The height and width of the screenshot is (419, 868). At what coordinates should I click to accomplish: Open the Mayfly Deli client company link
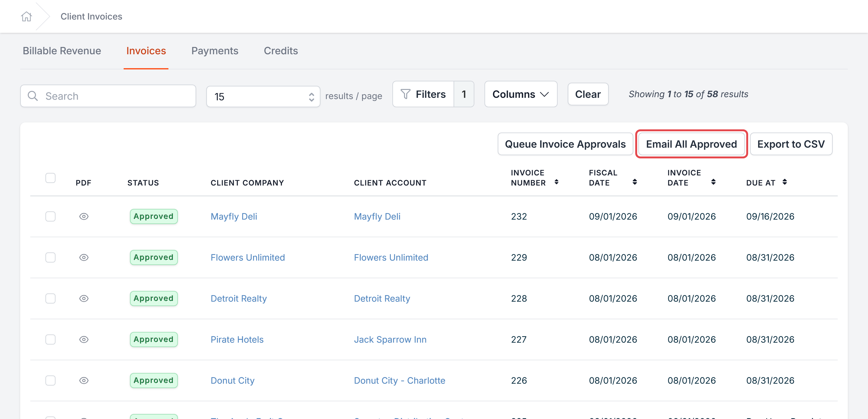(234, 216)
